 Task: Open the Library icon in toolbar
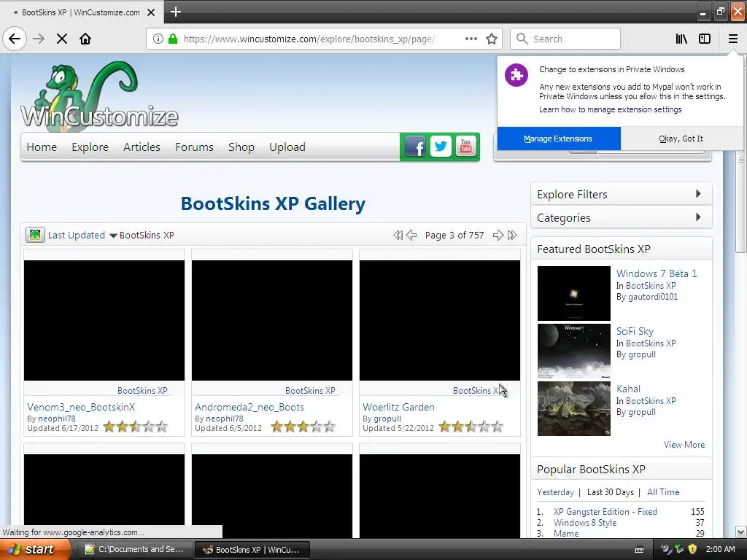pos(681,39)
